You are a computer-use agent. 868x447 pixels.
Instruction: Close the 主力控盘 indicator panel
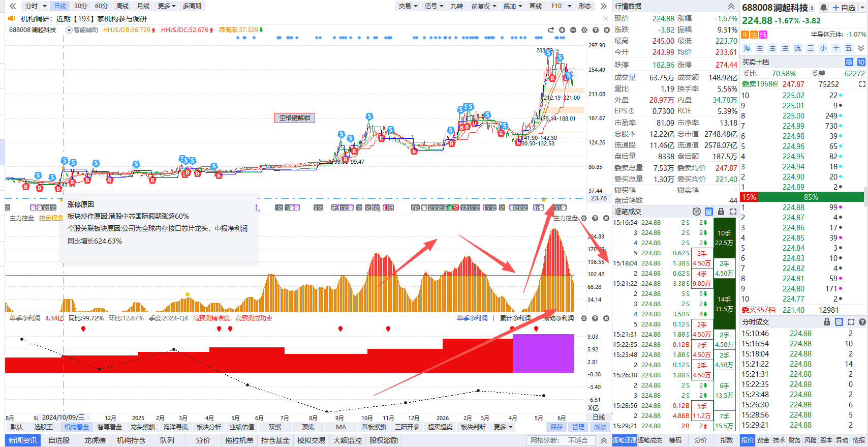(606, 218)
